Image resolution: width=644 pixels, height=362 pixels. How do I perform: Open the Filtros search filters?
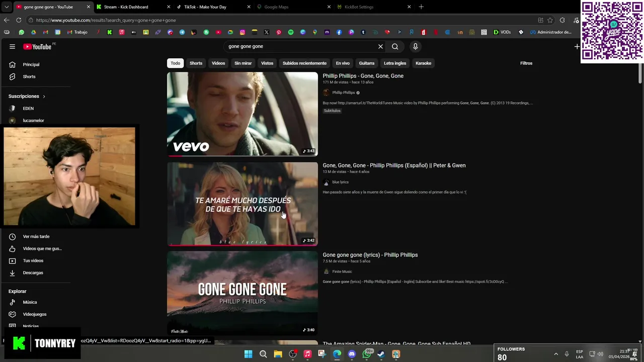click(x=526, y=63)
